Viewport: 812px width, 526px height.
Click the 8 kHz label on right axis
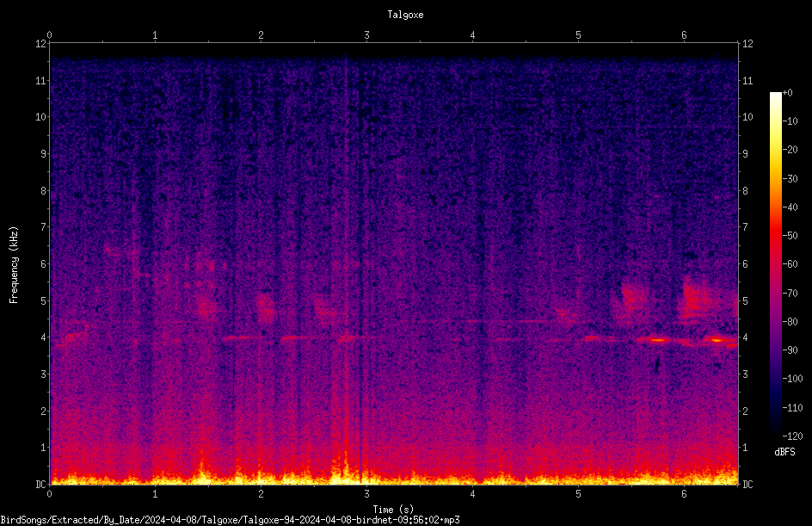coord(745,191)
